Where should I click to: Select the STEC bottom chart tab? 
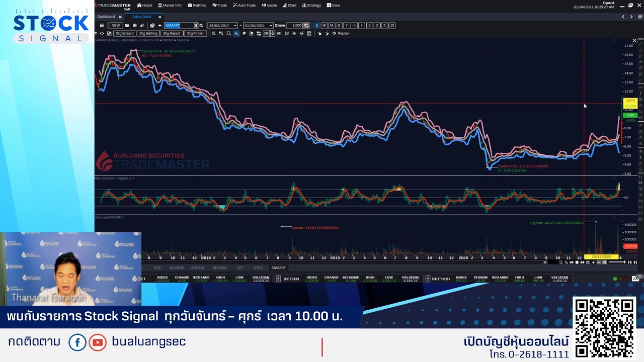tap(258, 268)
